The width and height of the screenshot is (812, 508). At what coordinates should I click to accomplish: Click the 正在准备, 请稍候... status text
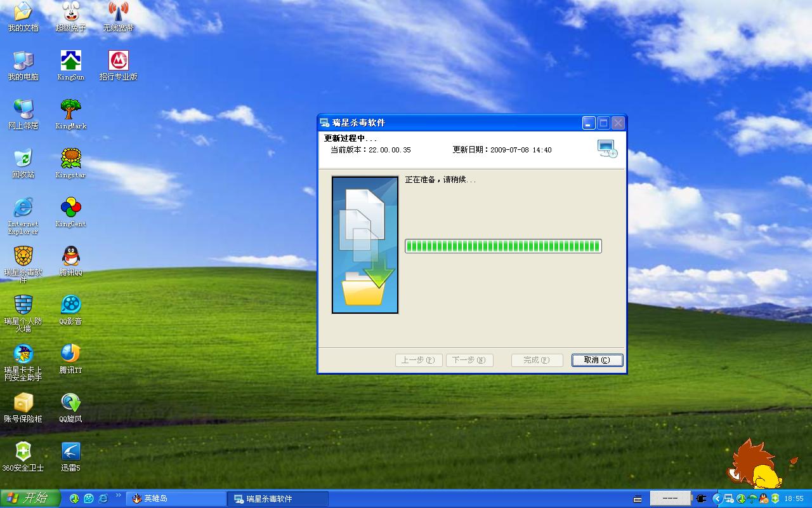click(440, 180)
